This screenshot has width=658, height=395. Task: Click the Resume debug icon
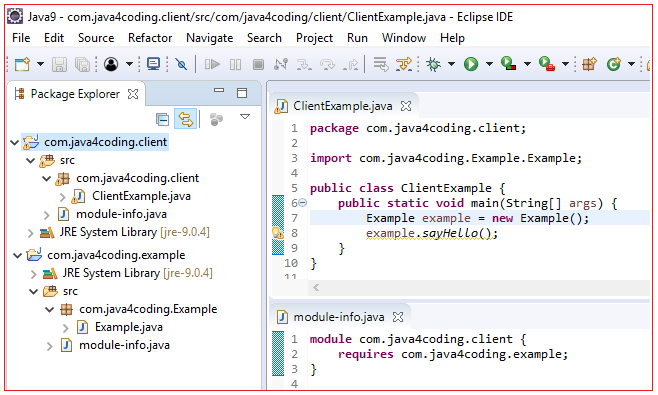pyautogui.click(x=212, y=64)
